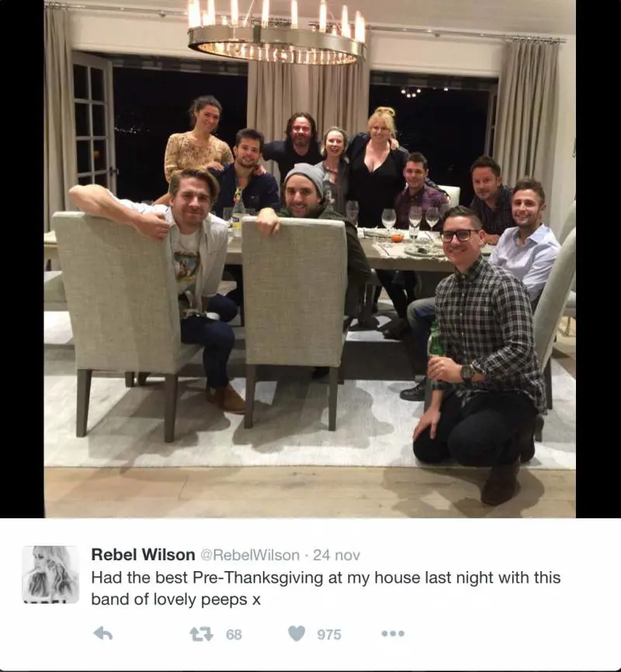Click the plaid shirt in the photo

click(487, 326)
